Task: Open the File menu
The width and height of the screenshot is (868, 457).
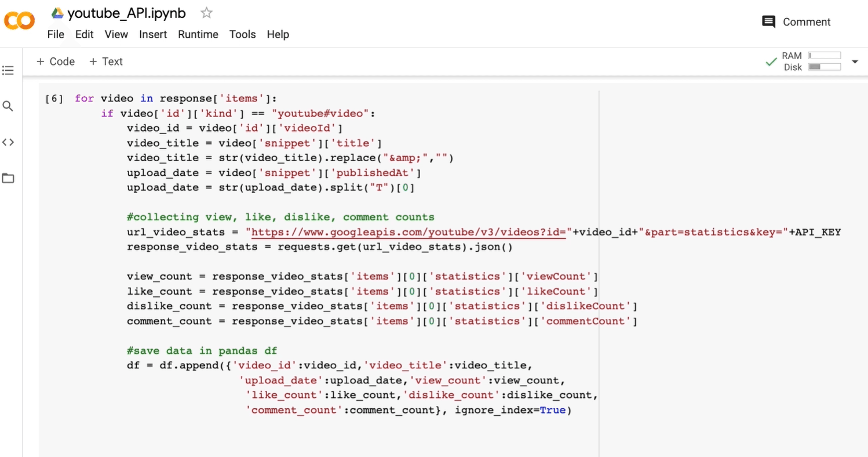Action: 56,34
